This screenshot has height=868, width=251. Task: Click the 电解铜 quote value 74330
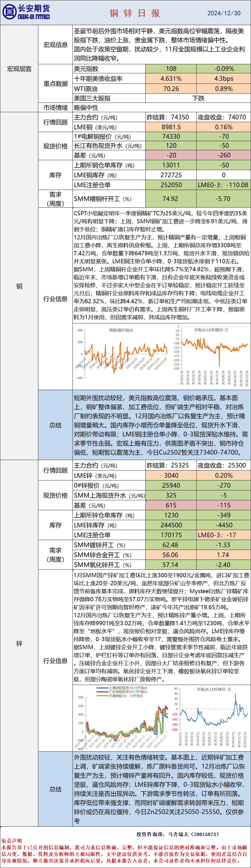tap(171, 136)
